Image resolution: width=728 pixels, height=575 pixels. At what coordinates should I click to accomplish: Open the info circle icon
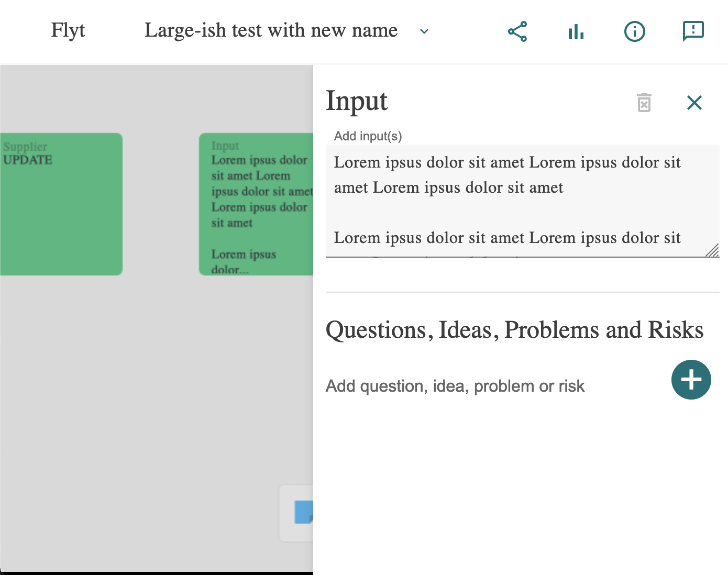pyautogui.click(x=635, y=31)
